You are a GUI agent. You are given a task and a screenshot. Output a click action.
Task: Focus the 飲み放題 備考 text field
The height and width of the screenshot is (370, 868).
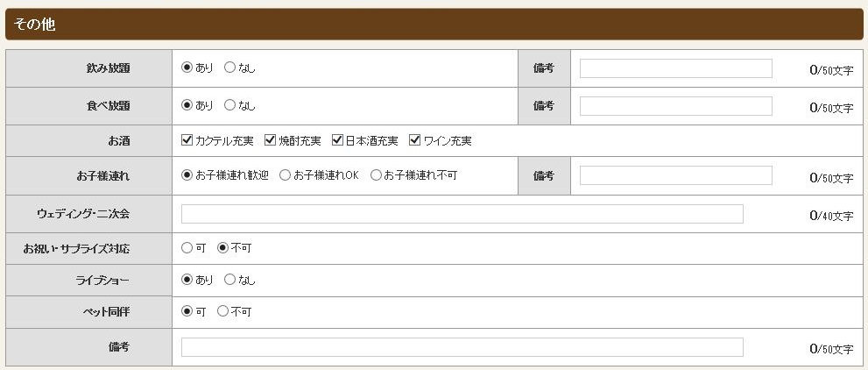pyautogui.click(x=676, y=68)
